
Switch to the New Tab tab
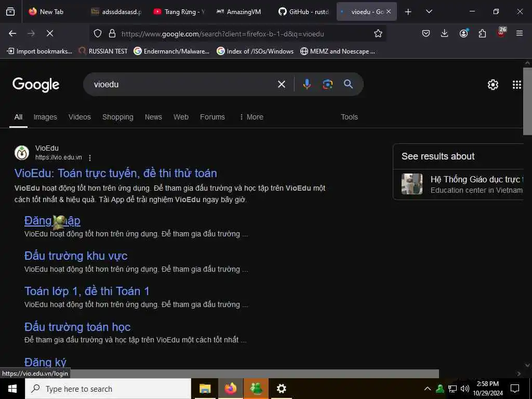coord(51,12)
